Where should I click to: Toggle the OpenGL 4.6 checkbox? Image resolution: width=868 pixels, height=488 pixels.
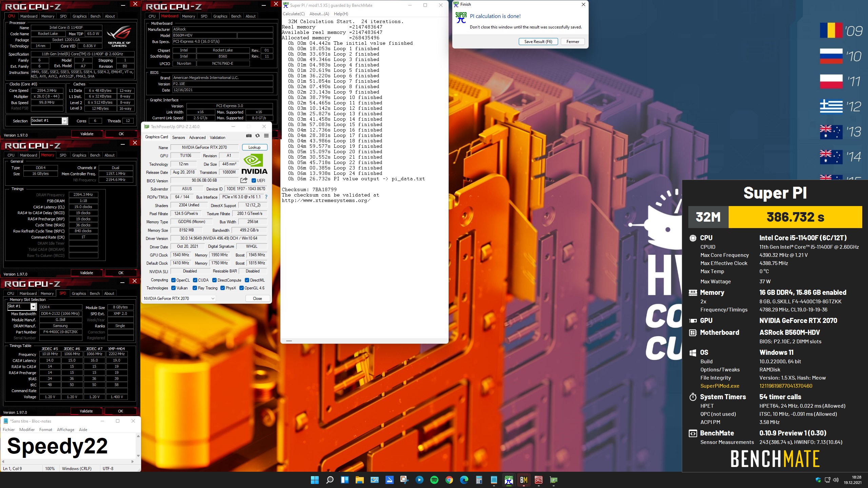242,288
